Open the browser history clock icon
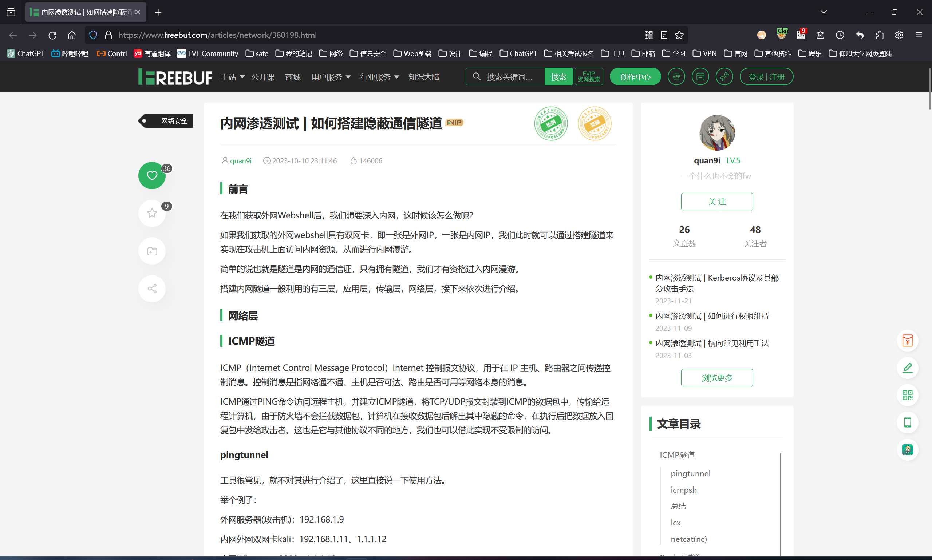 (x=840, y=35)
